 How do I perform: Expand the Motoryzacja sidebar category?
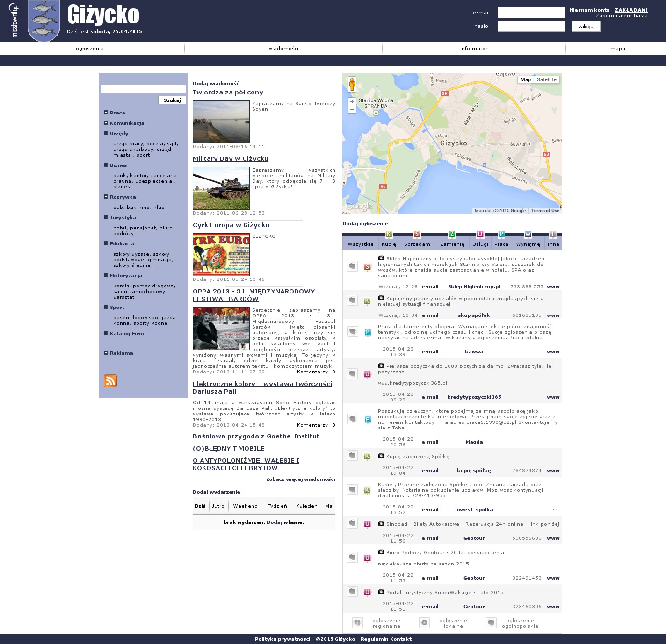coord(106,275)
